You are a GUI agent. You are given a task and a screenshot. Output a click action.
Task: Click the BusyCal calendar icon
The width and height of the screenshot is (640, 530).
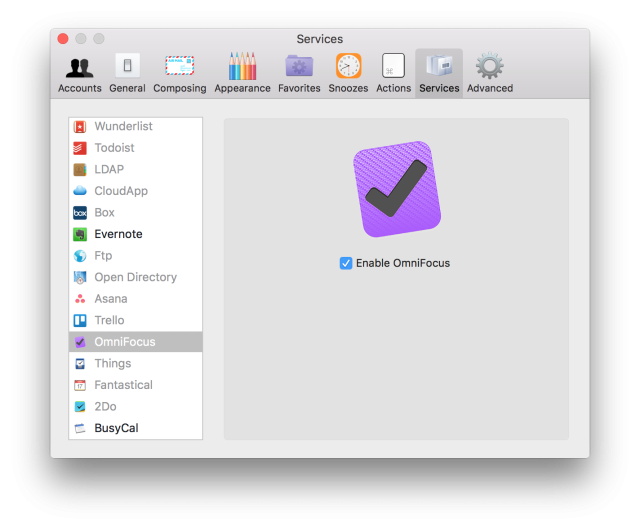(x=80, y=428)
